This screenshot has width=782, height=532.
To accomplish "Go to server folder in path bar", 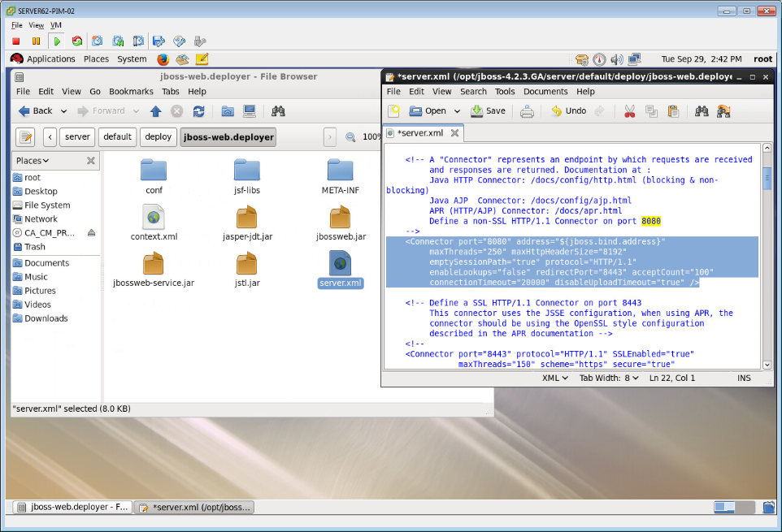I will coord(77,137).
